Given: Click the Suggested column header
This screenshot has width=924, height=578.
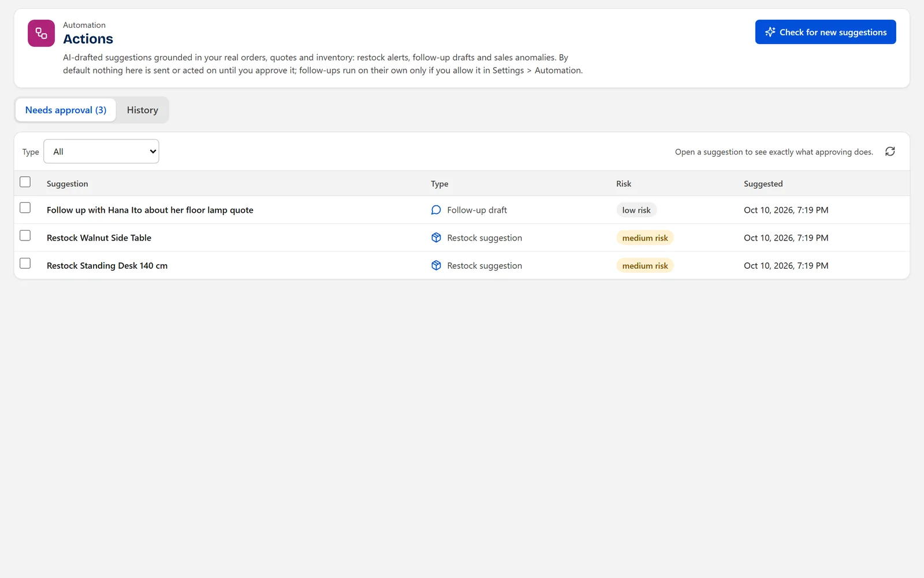Looking at the screenshot, I should click(763, 183).
